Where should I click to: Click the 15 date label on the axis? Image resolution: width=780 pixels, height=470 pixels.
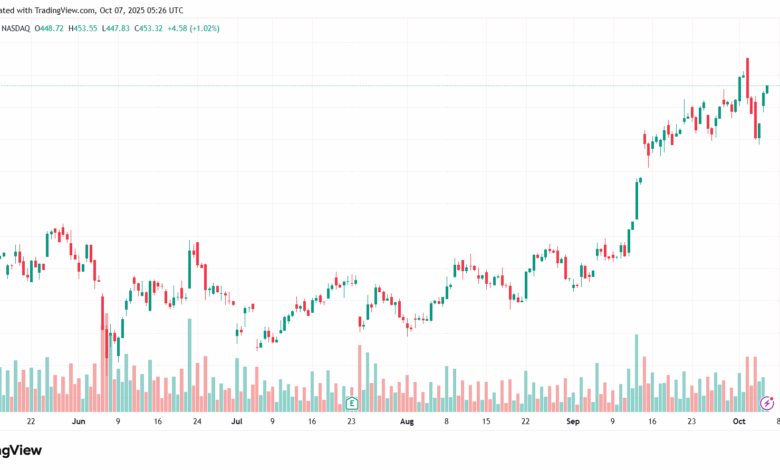486,421
